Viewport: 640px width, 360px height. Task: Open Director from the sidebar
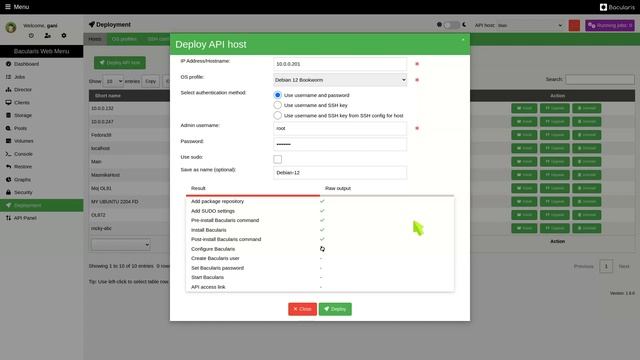point(42,89)
